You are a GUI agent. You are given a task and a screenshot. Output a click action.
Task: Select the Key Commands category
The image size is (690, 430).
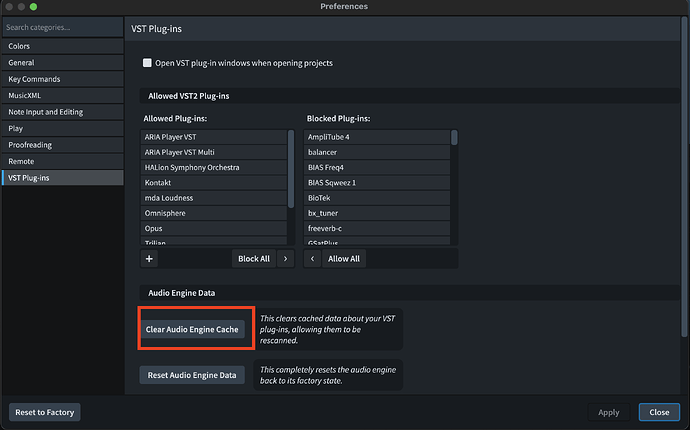pyautogui.click(x=34, y=79)
